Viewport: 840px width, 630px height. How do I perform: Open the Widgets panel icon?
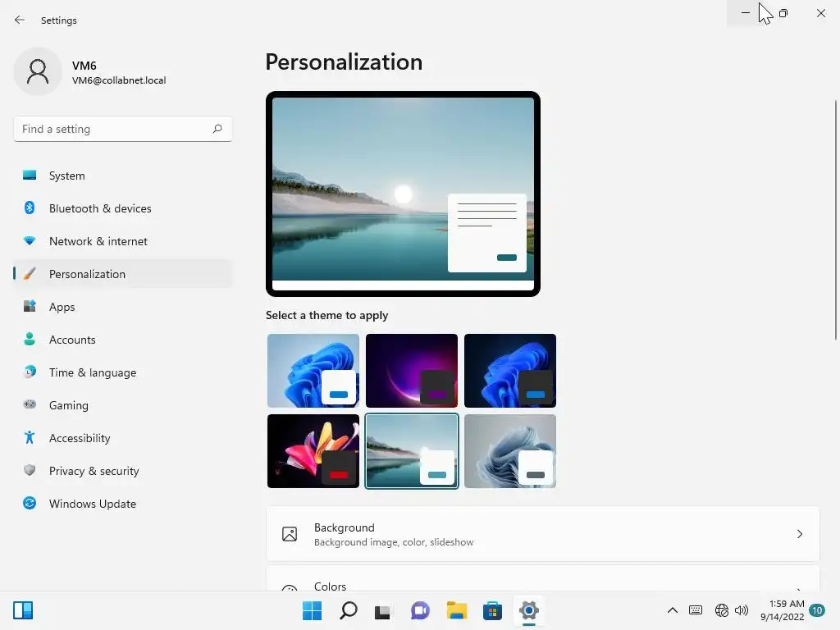[23, 610]
